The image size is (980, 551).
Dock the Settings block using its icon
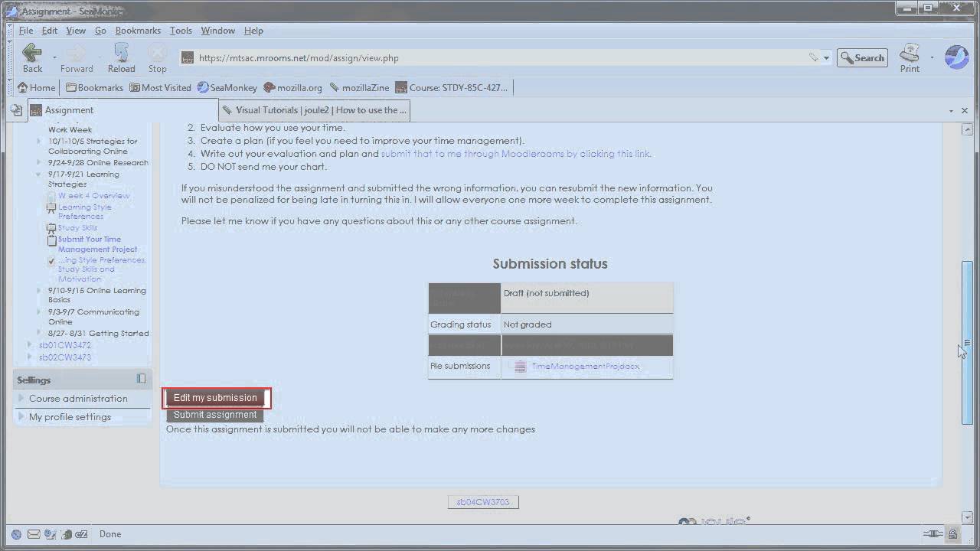click(141, 379)
